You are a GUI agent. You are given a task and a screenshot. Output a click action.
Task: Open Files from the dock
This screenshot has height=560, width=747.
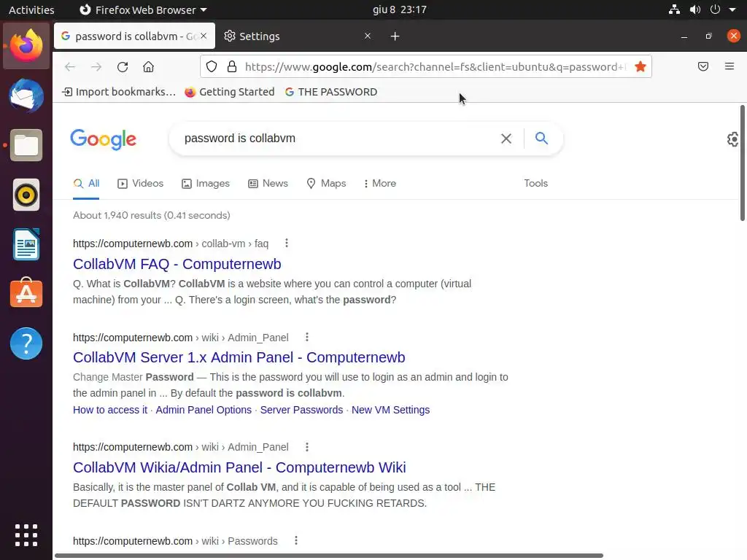(26, 145)
